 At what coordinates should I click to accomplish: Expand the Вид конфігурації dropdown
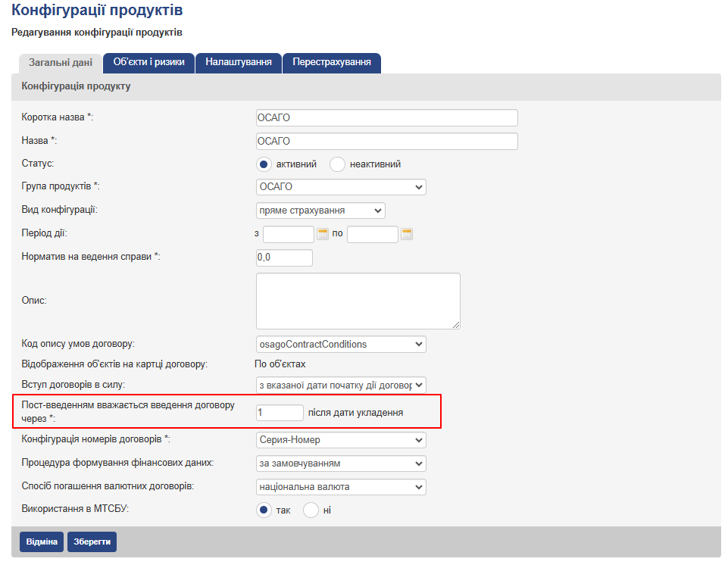[x=320, y=211]
